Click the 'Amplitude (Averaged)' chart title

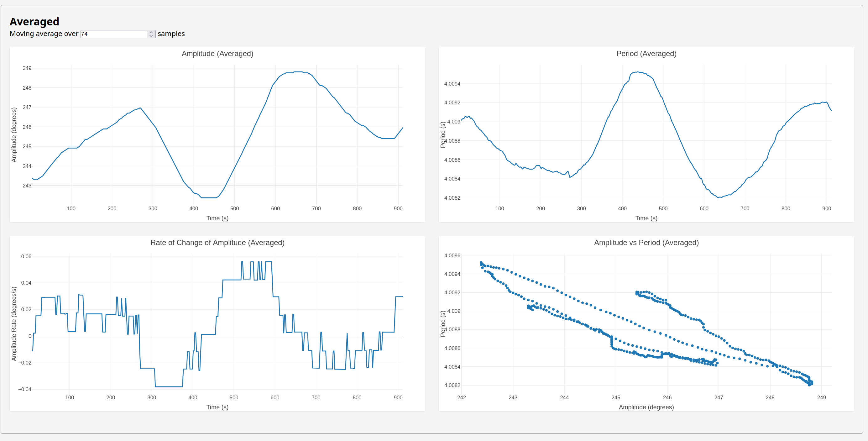(217, 54)
